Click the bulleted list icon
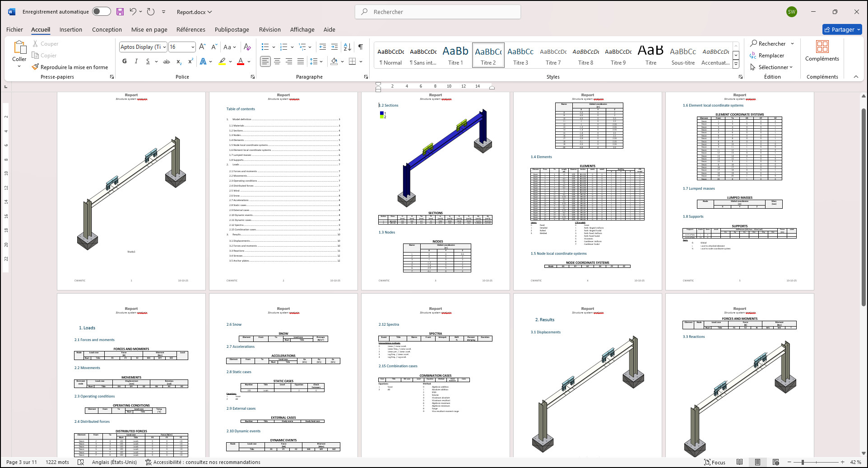 click(x=265, y=47)
